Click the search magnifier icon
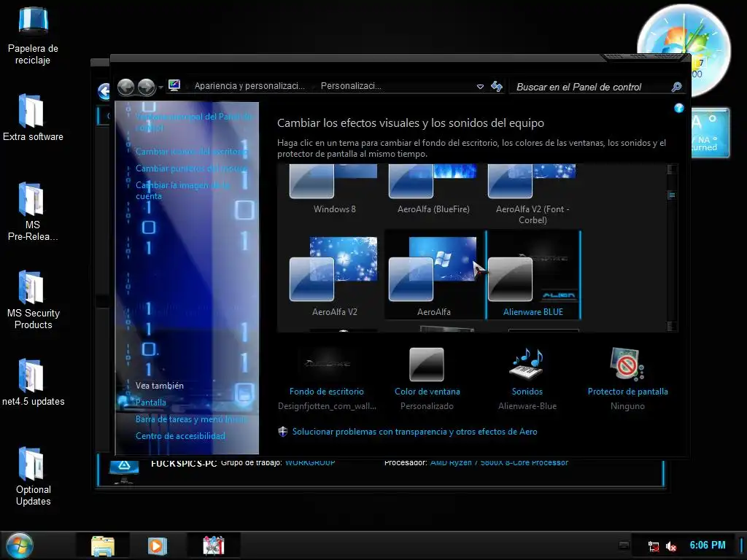Image resolution: width=747 pixels, height=560 pixels. (x=676, y=87)
